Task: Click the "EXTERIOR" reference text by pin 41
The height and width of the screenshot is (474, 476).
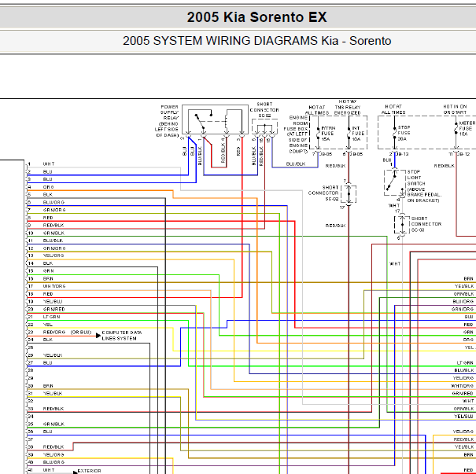Action: point(89,471)
